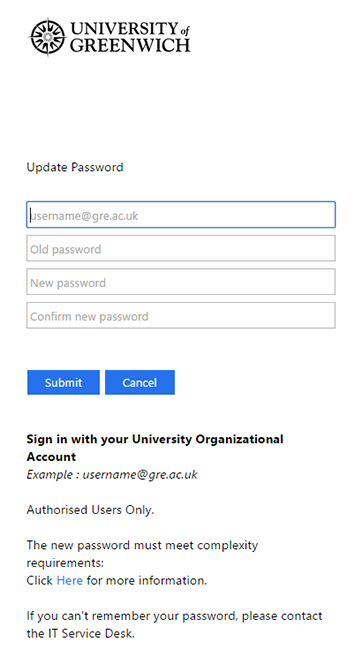The height and width of the screenshot is (657, 362).
Task: Click the Authorised Users Only notice
Action: point(90,510)
